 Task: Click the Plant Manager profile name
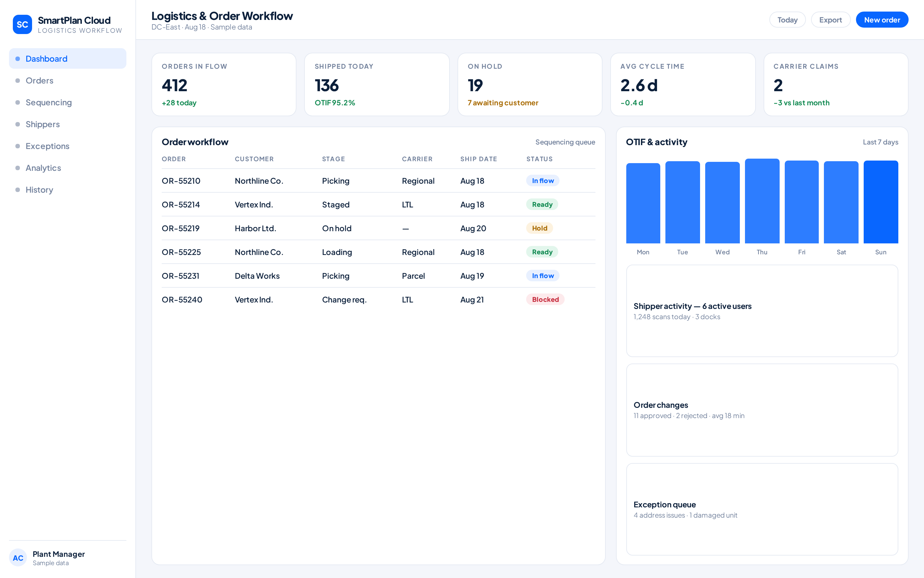pos(59,554)
